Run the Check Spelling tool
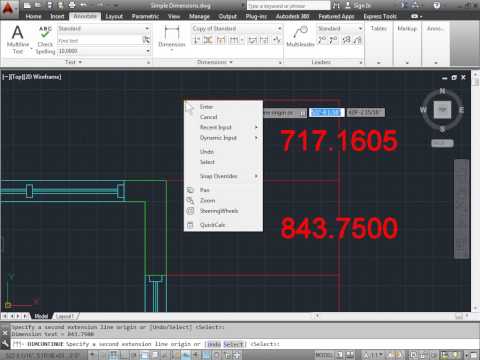 pyautogui.click(x=45, y=40)
